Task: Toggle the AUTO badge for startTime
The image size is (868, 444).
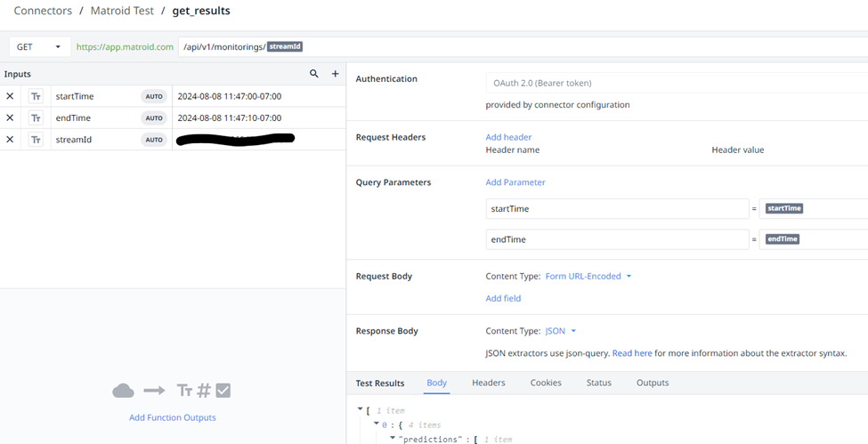Action: [154, 96]
